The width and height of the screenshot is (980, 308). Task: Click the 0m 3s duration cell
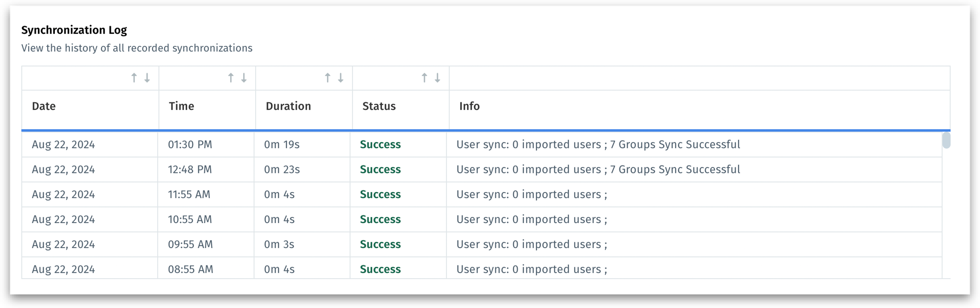pos(279,245)
